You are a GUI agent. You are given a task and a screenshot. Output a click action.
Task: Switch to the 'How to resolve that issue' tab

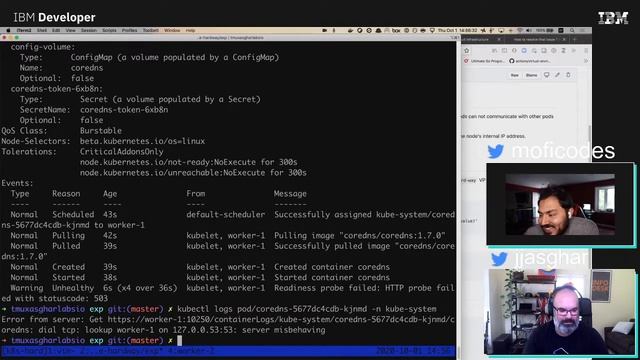(x=535, y=40)
